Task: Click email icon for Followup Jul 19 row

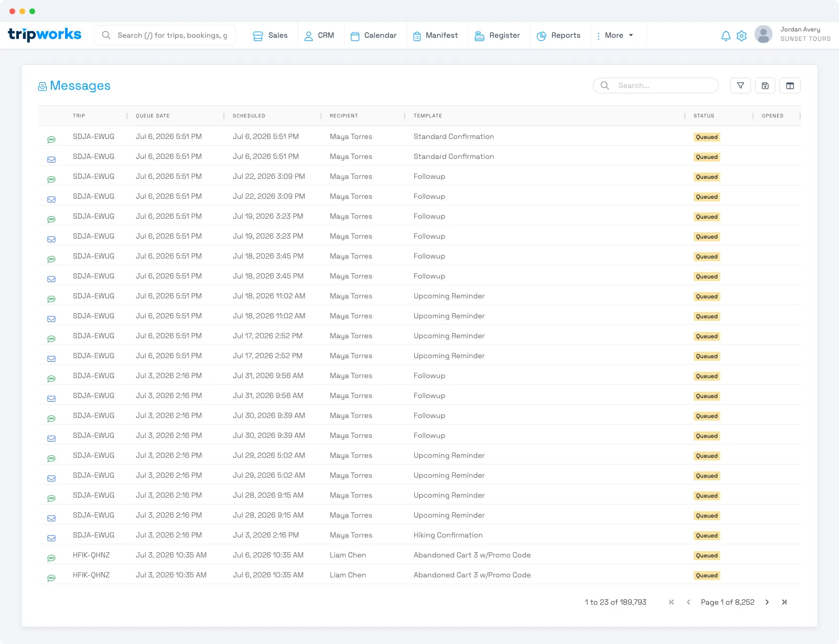Action: pyautogui.click(x=51, y=239)
